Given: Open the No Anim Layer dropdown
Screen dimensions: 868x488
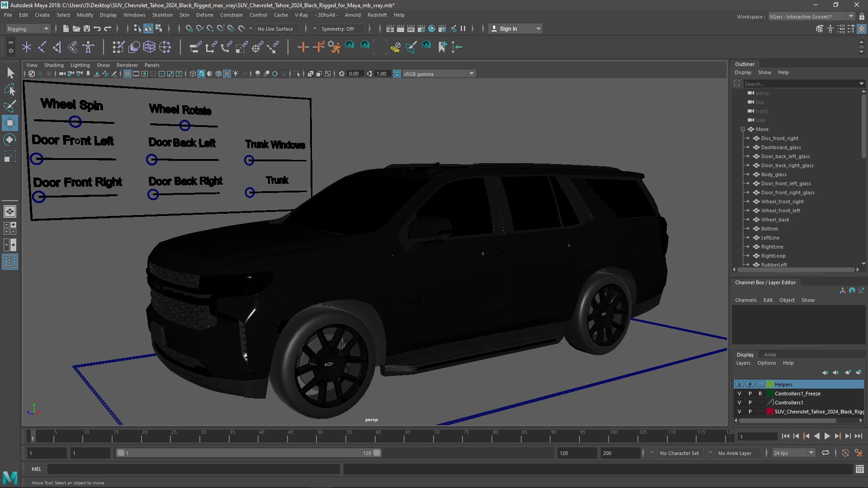Looking at the screenshot, I should 740,453.
